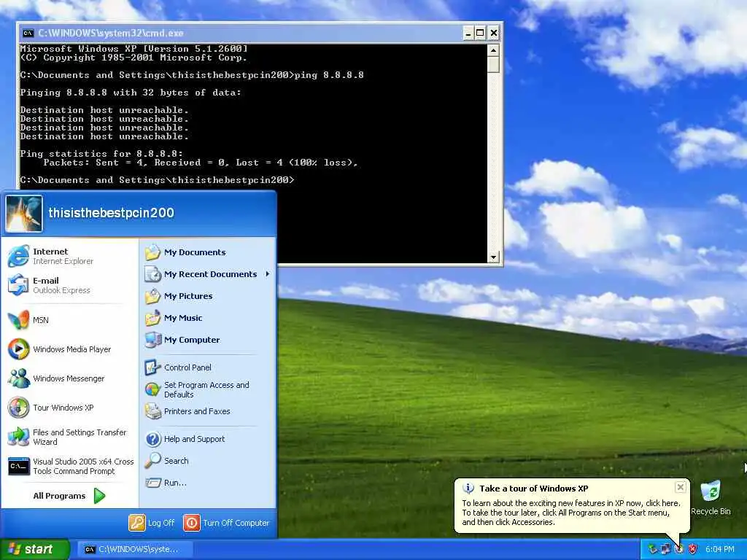Click the green All Programs arrow

99,496
